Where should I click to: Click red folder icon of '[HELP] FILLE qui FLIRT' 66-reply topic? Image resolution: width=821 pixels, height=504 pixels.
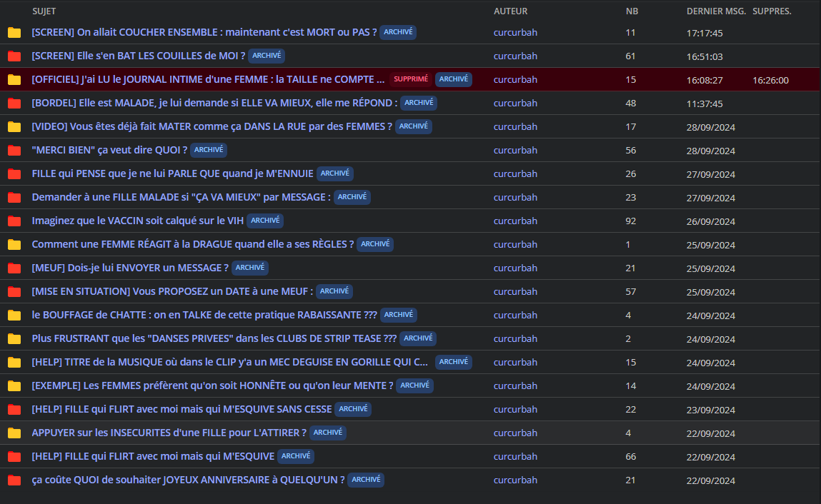tap(14, 456)
